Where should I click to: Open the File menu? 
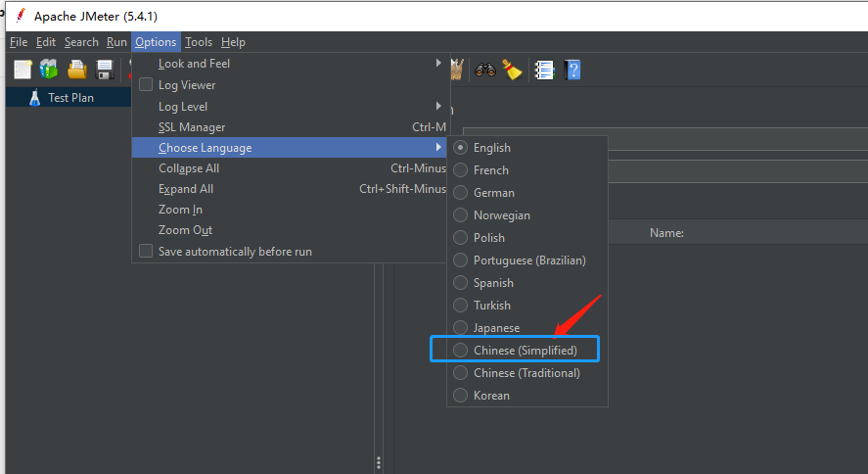point(19,42)
